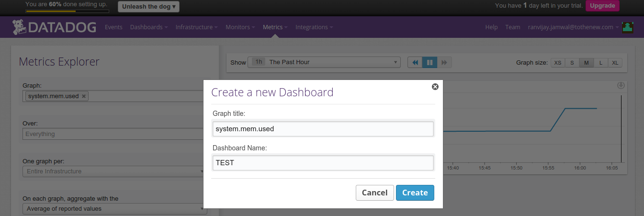Open the Team link
The width and height of the screenshot is (644, 216).
(x=513, y=27)
